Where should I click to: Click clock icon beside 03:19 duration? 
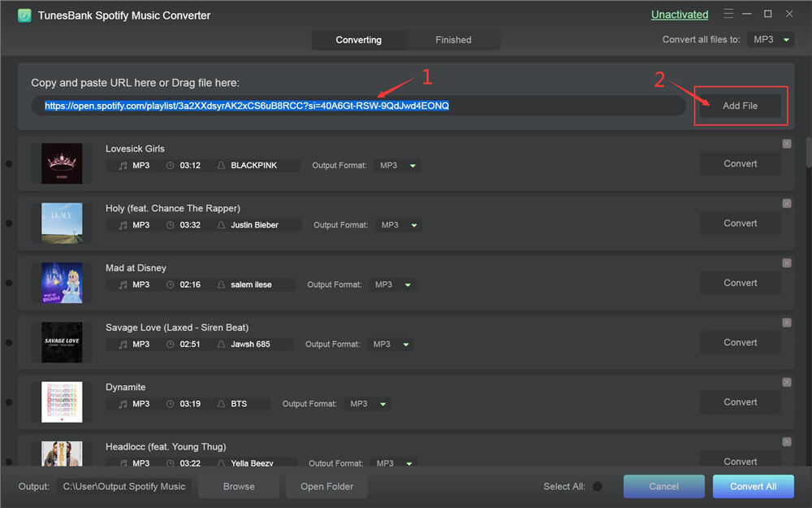[x=170, y=404]
